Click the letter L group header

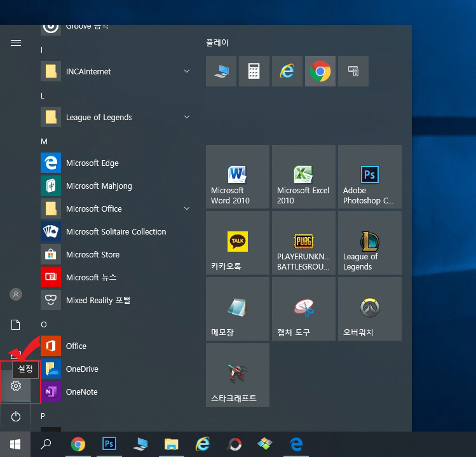coord(43,96)
